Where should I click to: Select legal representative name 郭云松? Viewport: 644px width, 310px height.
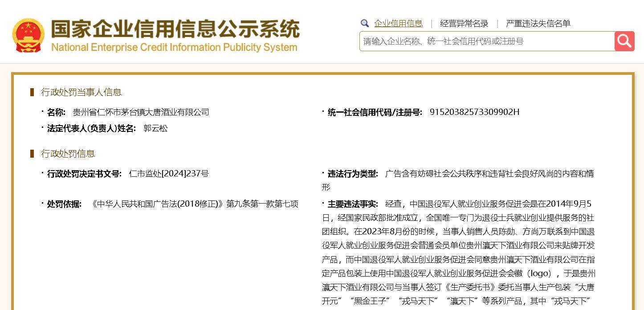pos(155,128)
